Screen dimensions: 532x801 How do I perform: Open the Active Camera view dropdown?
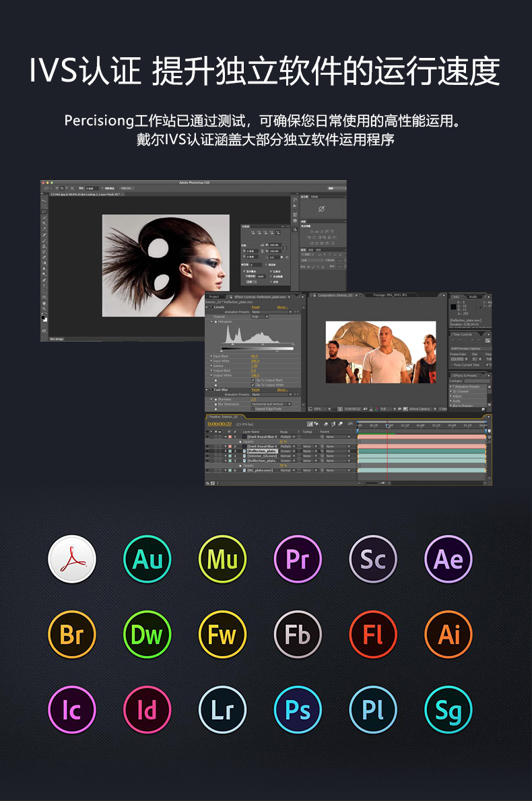point(422,409)
